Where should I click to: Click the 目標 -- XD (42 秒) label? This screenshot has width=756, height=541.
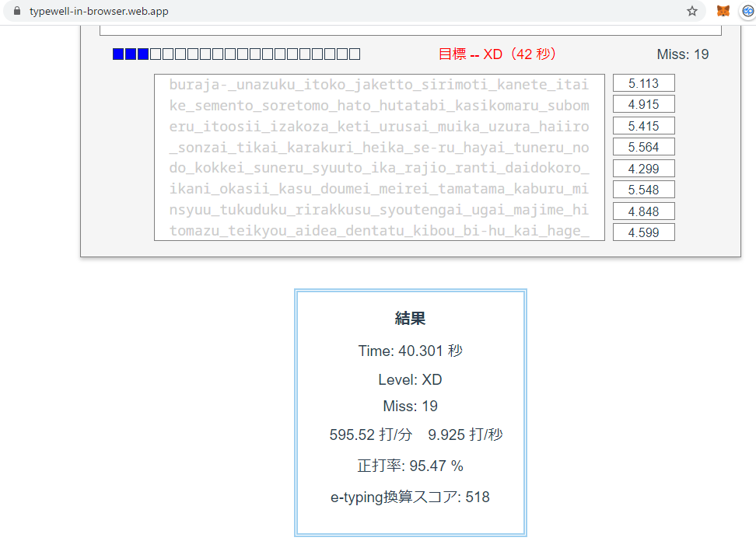pos(498,54)
